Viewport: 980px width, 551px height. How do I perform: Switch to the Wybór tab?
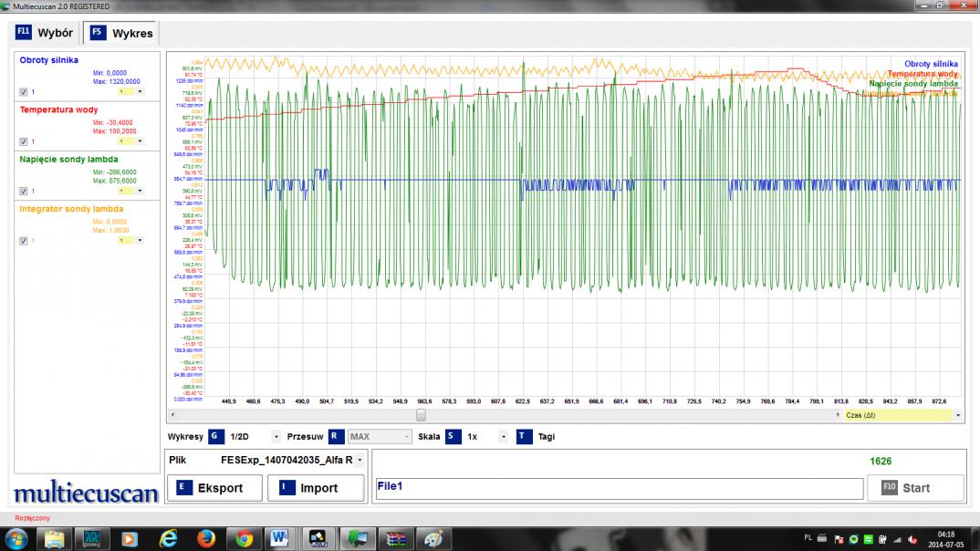click(x=45, y=33)
